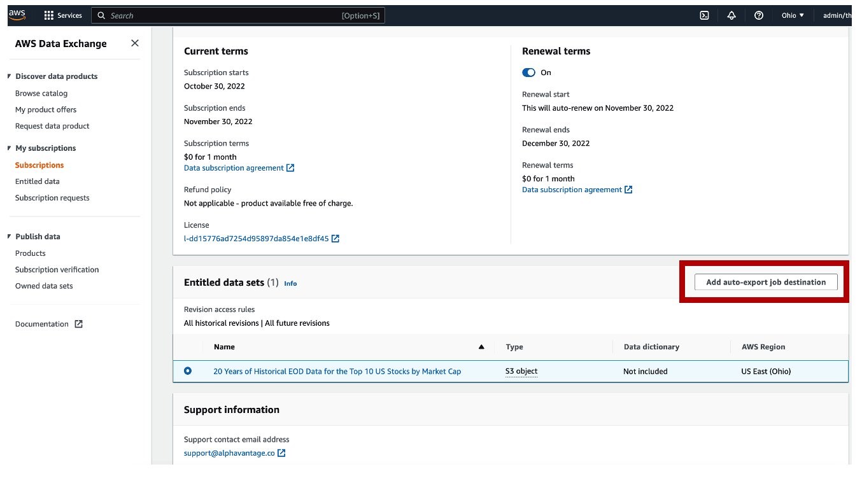Viewport: 862px width, 504px height.
Task: Select the 20 Years Historical EOD radio button
Action: [x=188, y=370]
